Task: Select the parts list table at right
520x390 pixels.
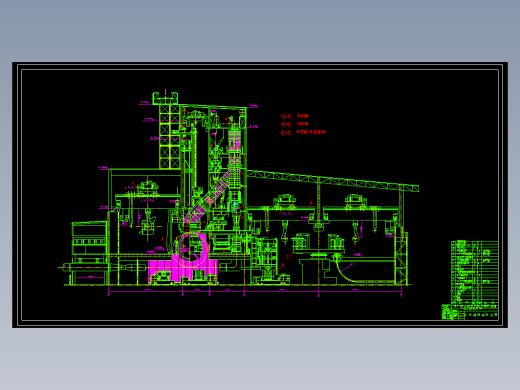Action: click(475, 272)
